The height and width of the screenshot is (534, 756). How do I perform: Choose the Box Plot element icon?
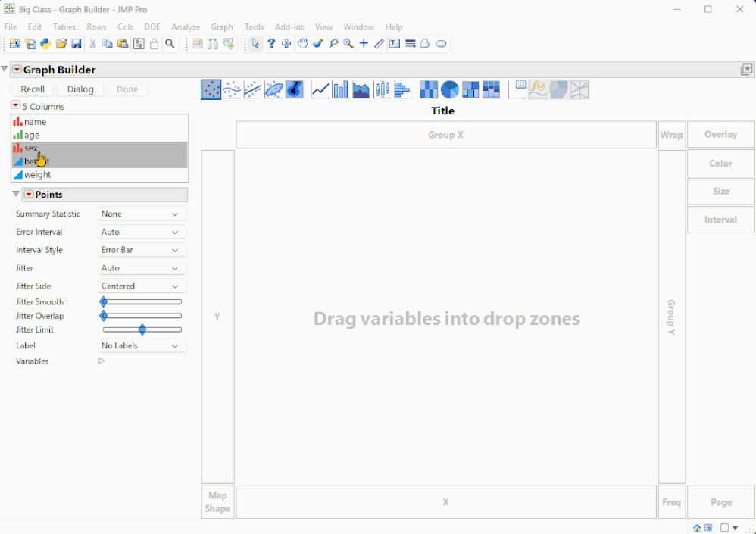click(383, 89)
